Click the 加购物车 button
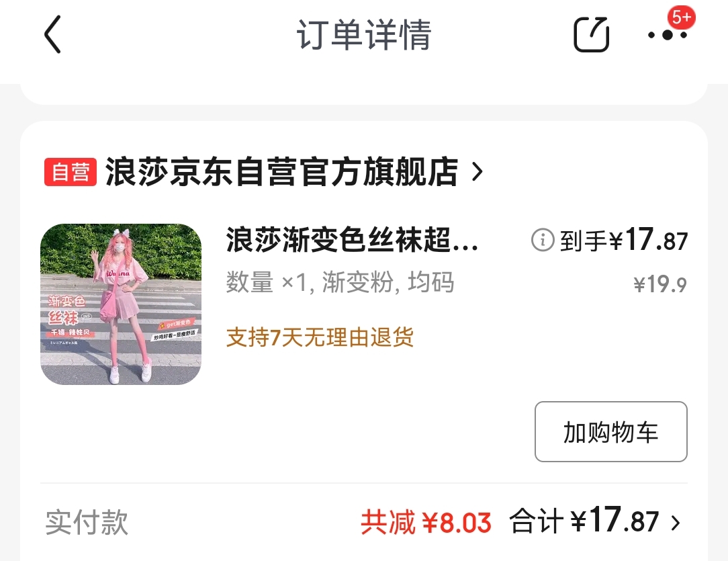Viewport: 728px width, 561px height. pos(610,431)
